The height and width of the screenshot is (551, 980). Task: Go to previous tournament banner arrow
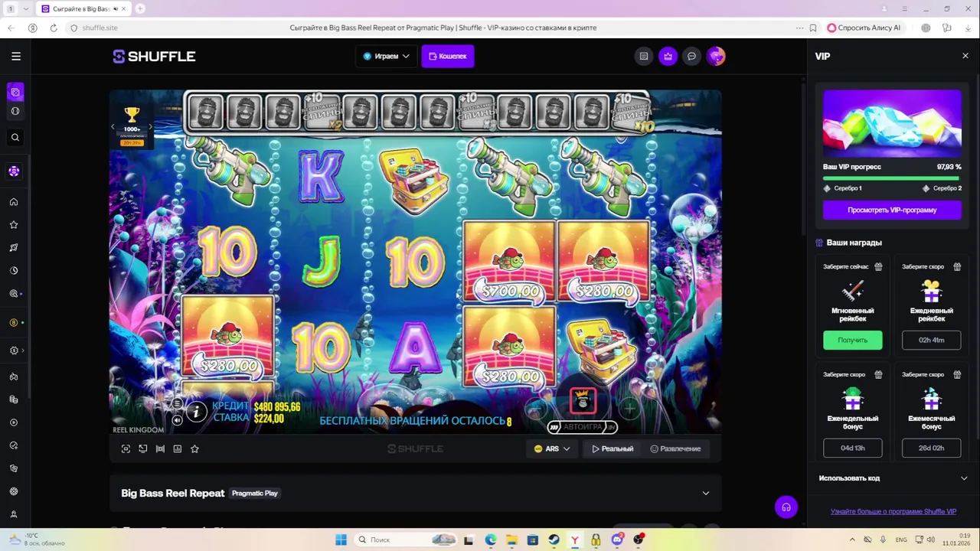tap(113, 128)
